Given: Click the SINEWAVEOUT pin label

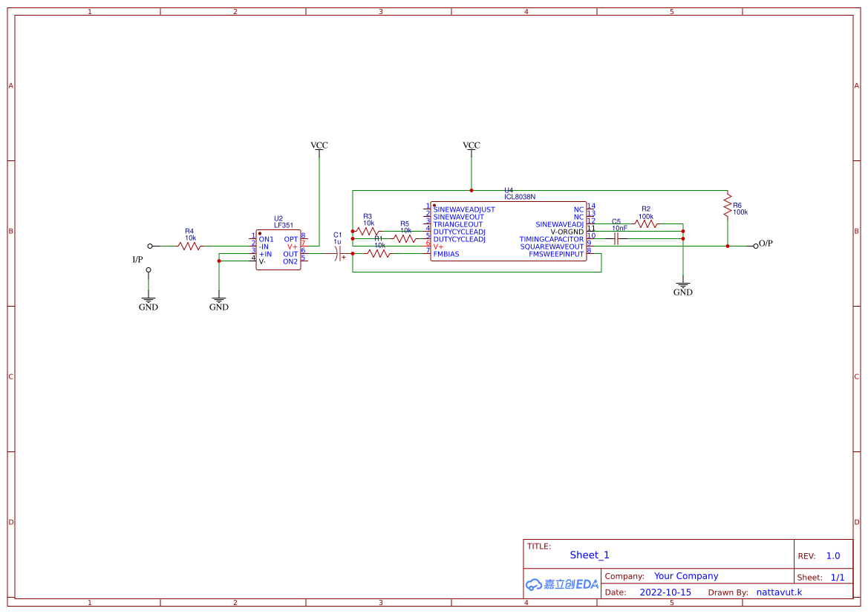Looking at the screenshot, I should (x=458, y=217).
